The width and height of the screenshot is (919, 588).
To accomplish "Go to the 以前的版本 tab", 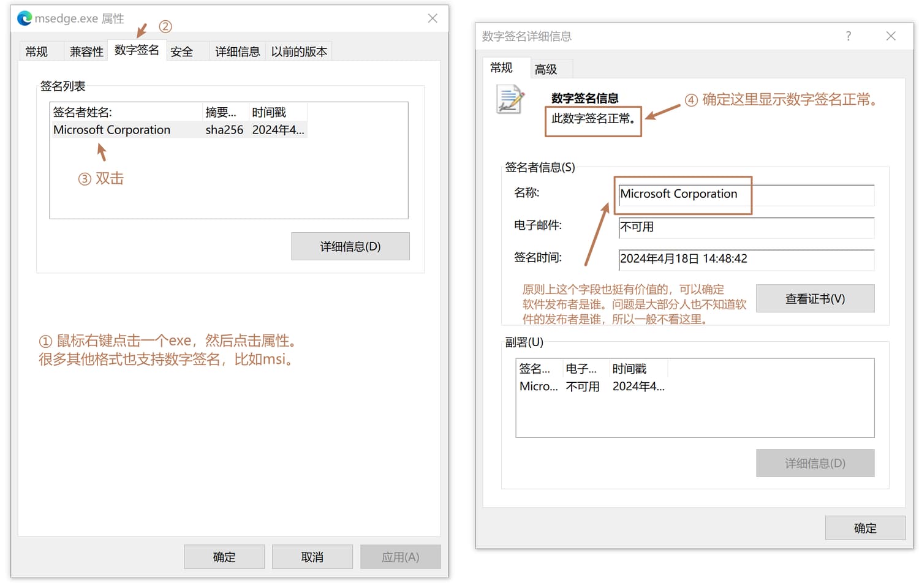I will click(x=299, y=52).
